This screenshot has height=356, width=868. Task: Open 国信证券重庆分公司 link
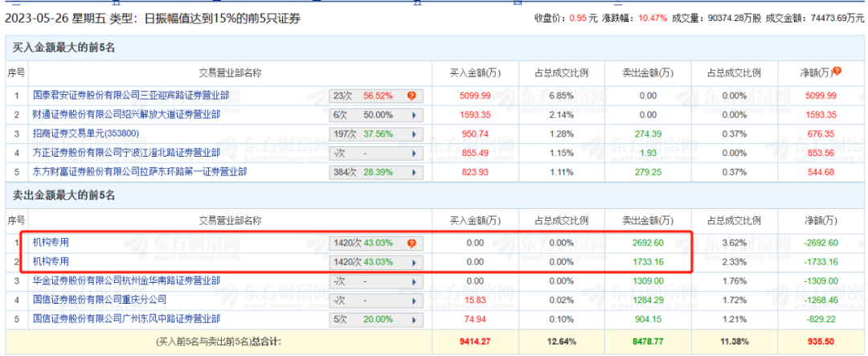99,301
